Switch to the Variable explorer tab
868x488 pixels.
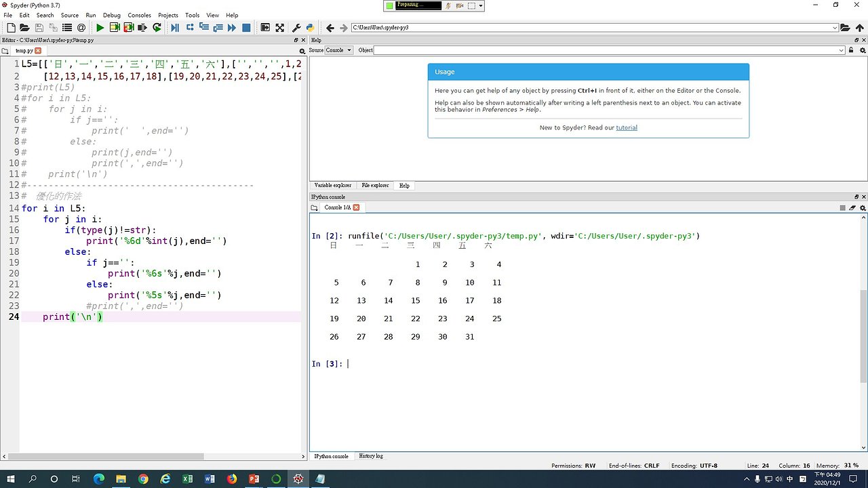pyautogui.click(x=333, y=185)
